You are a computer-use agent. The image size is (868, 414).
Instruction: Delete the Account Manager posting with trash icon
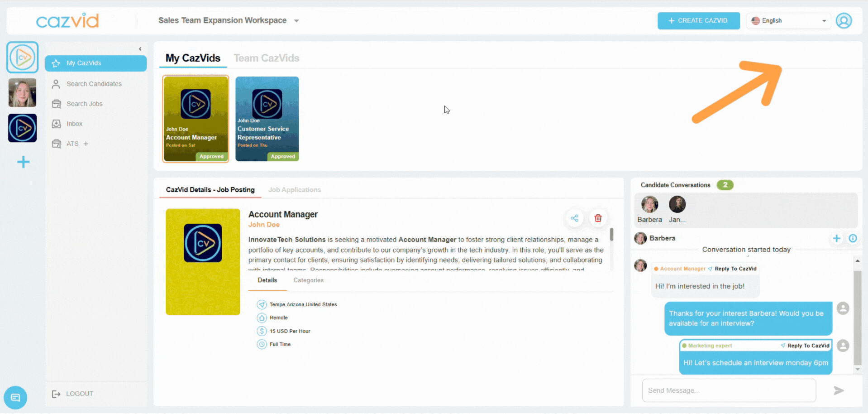[x=598, y=218]
